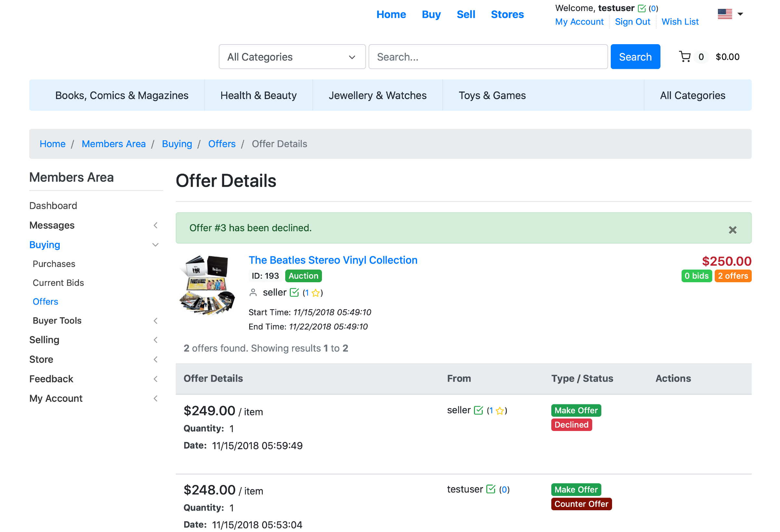Click the $248.00 offer amount
The image size is (780, 532).
210,490
